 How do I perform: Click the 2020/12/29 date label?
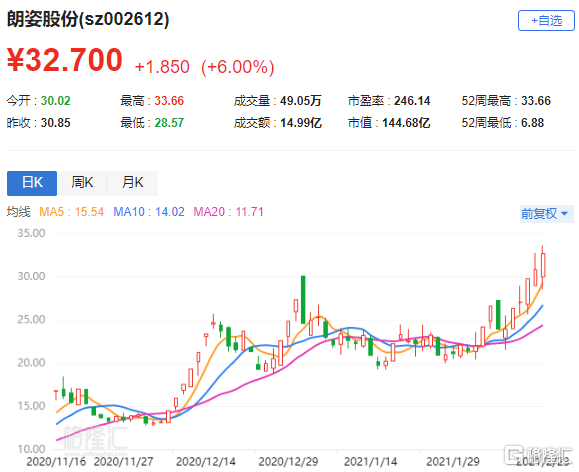[288, 462]
